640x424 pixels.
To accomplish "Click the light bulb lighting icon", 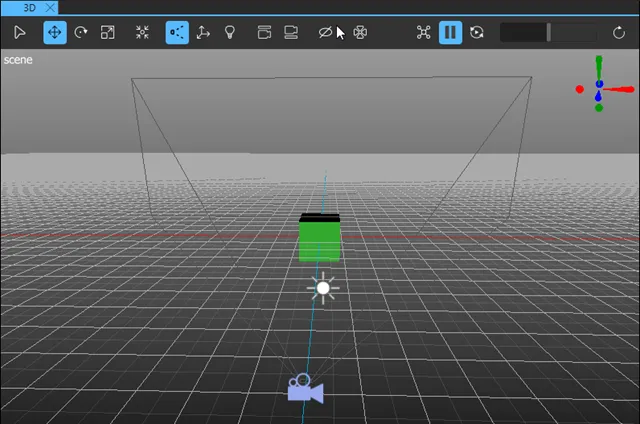I will pyautogui.click(x=230, y=32).
